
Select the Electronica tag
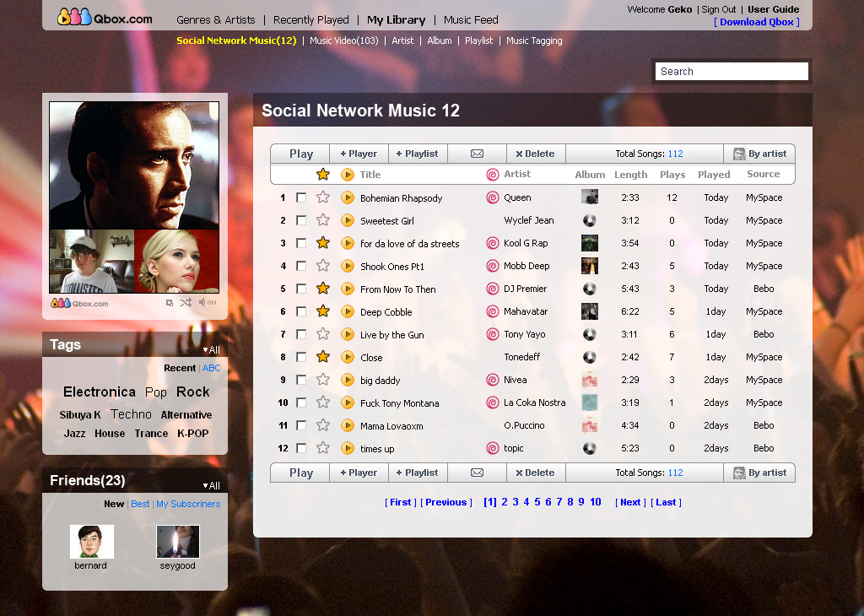point(100,392)
